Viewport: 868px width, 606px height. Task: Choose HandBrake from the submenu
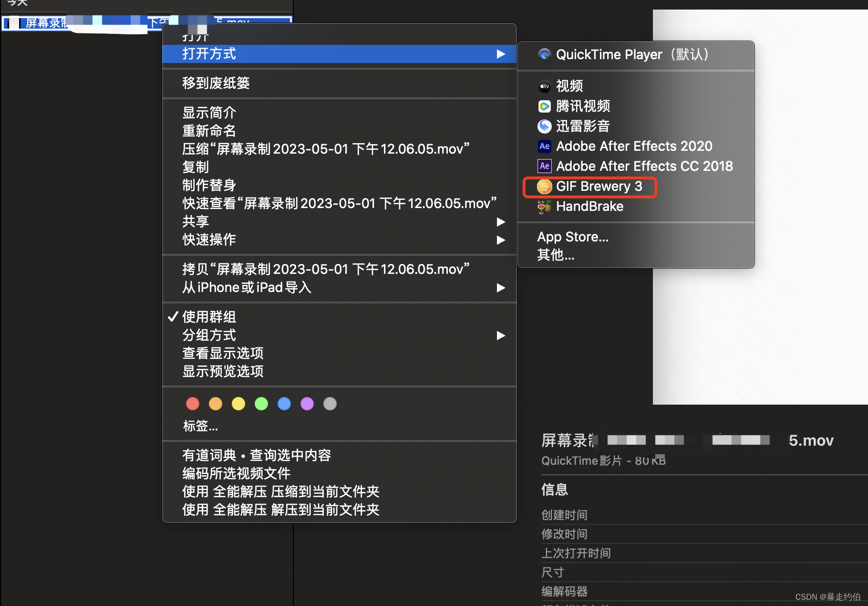[636, 206]
